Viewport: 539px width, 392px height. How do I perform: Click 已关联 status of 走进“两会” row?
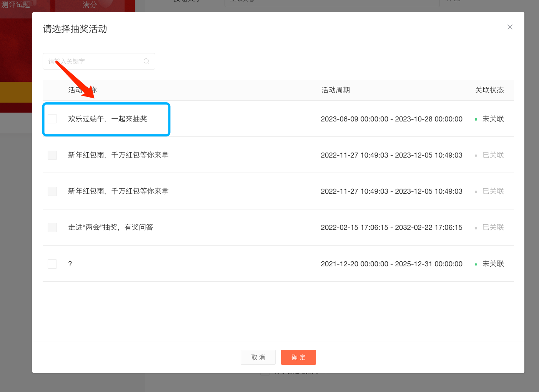493,228
